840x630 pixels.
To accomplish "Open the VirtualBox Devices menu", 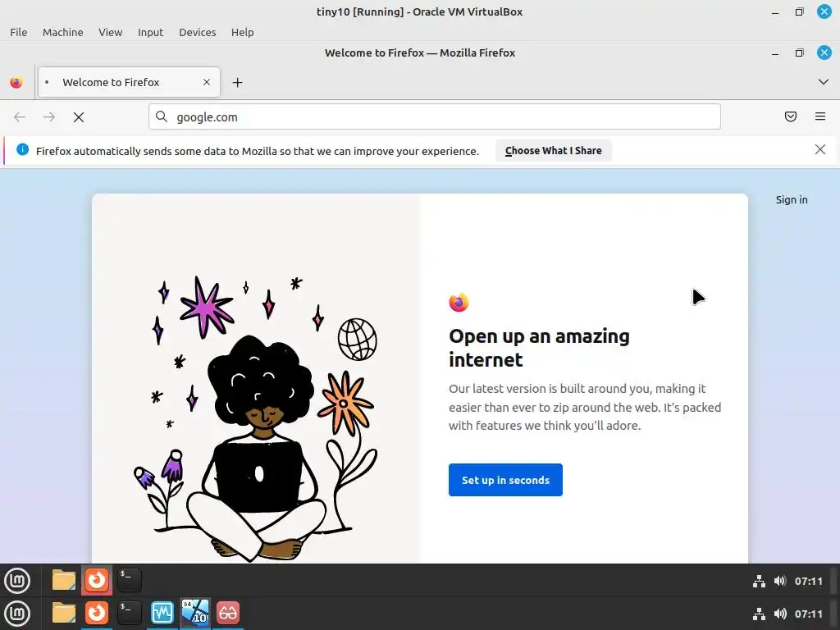I will click(x=197, y=32).
